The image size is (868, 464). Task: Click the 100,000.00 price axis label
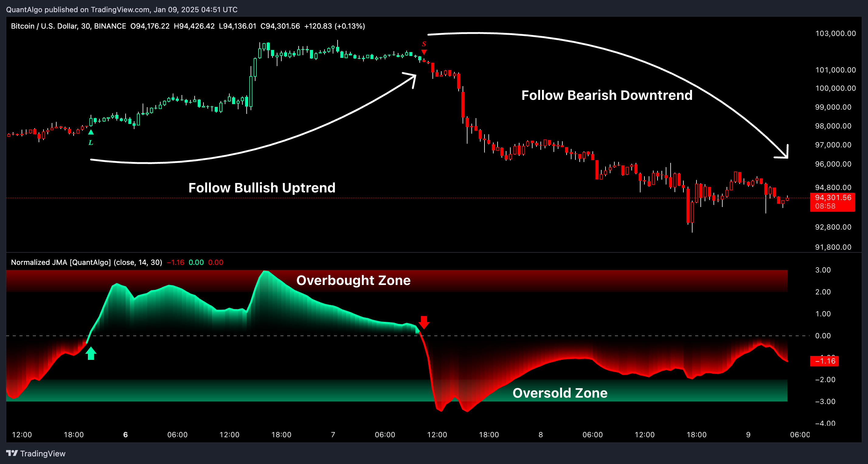coord(835,88)
